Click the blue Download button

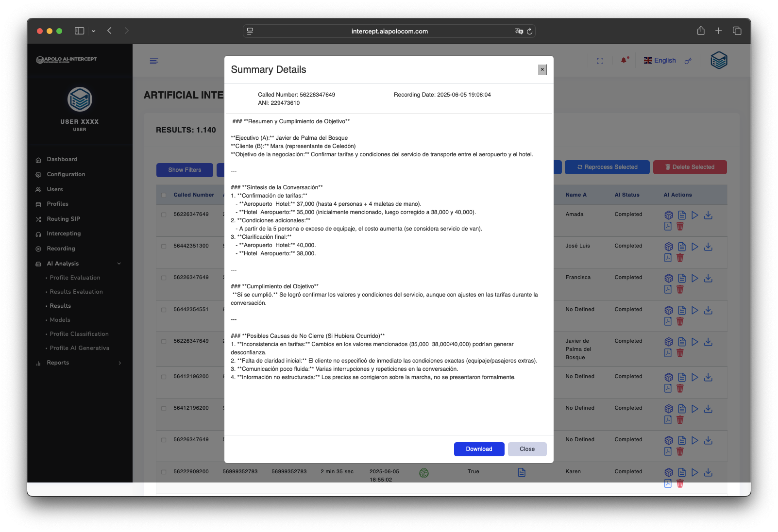pyautogui.click(x=479, y=449)
